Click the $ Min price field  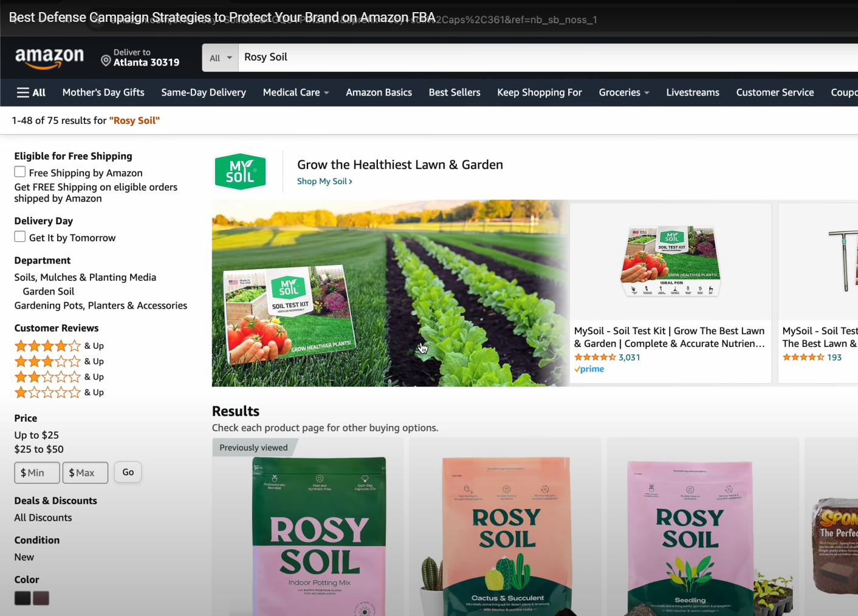point(37,473)
